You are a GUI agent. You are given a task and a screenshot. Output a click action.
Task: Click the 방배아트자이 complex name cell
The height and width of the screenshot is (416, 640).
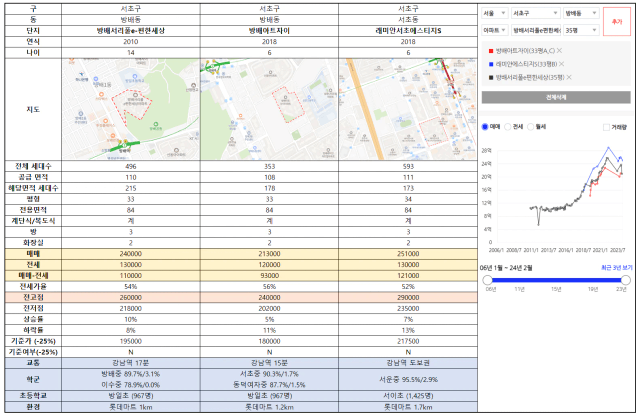tap(269, 31)
